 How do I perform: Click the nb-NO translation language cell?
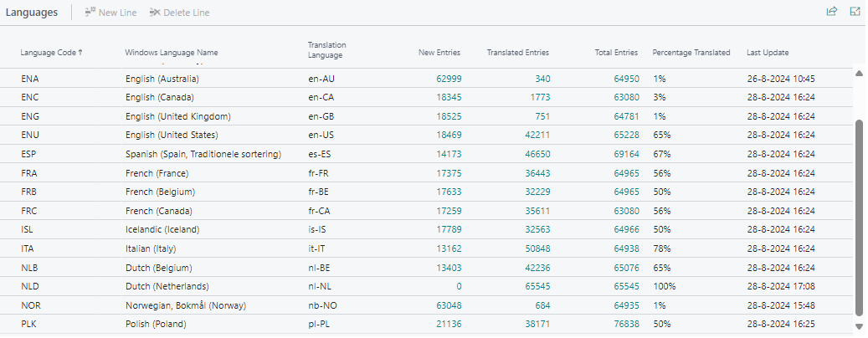click(323, 305)
